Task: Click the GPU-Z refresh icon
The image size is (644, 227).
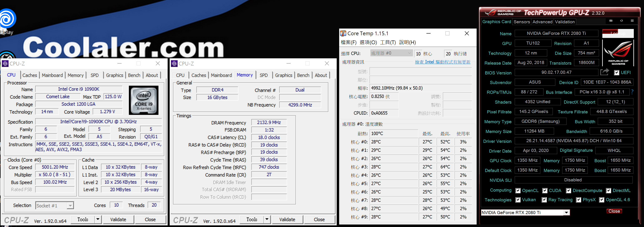Action: (622, 21)
